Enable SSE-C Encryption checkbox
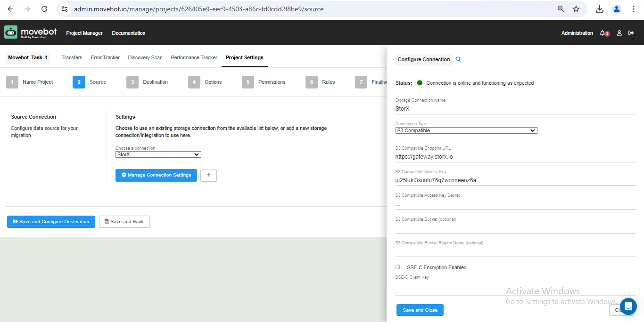644x322 pixels. click(x=397, y=267)
